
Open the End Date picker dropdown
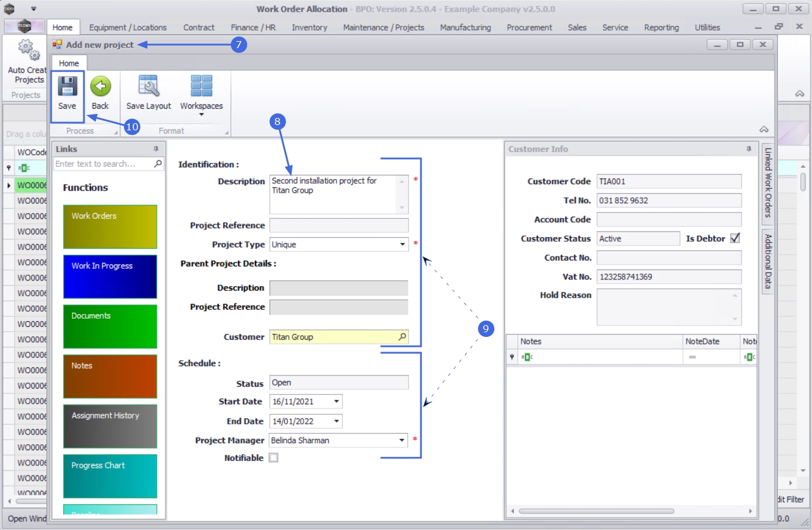(336, 421)
